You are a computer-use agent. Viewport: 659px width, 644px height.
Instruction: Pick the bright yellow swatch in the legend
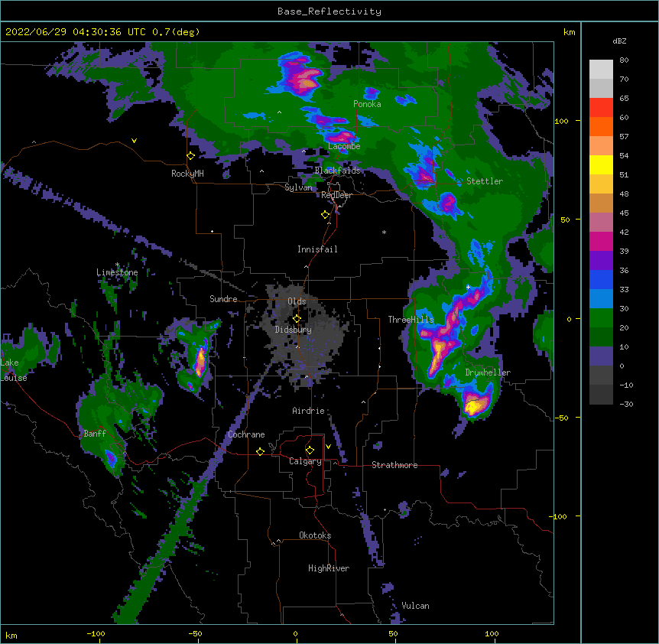pyautogui.click(x=601, y=164)
